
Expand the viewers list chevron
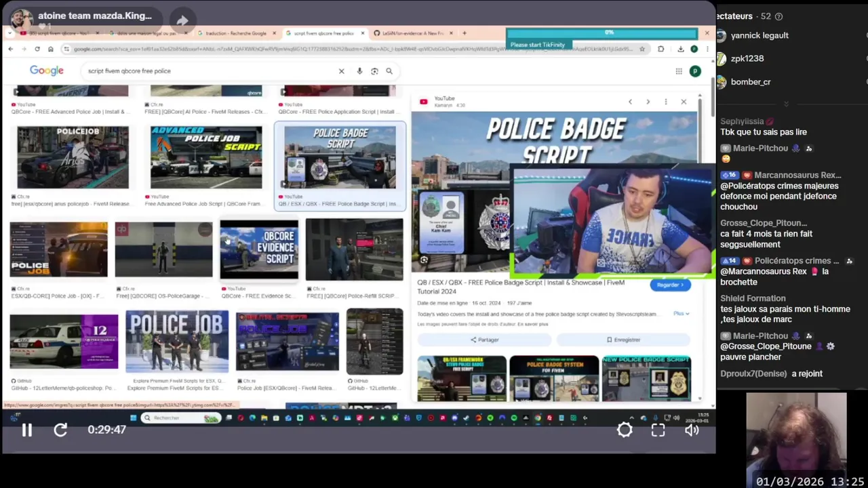pyautogui.click(x=786, y=104)
